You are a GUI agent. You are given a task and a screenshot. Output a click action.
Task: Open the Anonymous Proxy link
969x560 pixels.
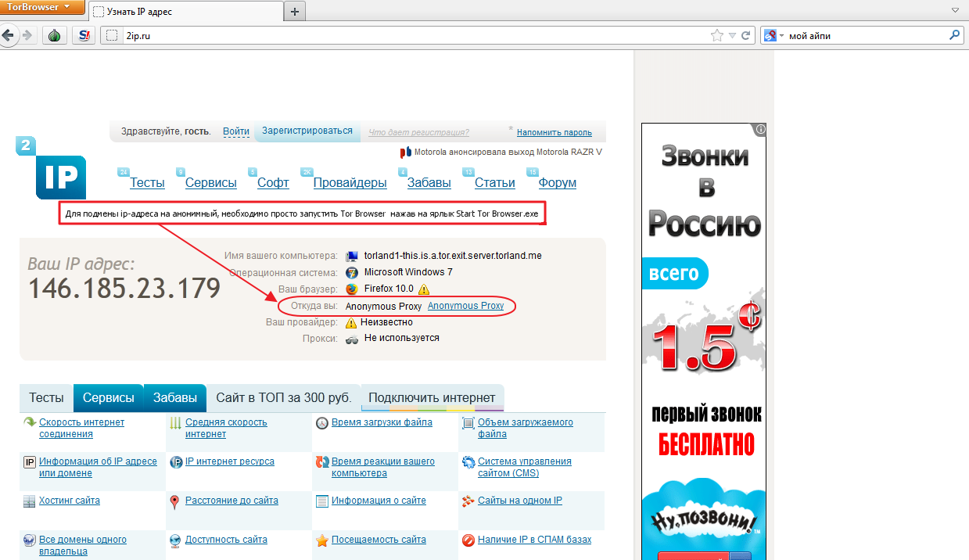coord(465,306)
